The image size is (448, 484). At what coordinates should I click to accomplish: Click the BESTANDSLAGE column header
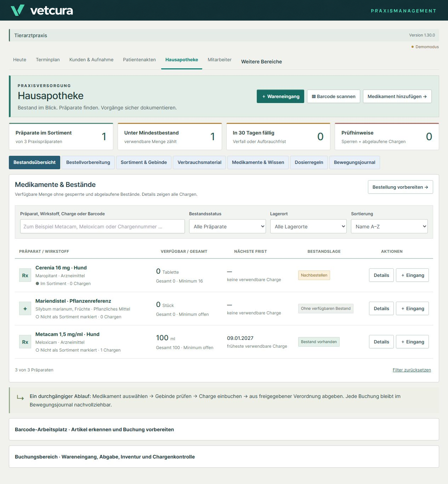tap(324, 251)
